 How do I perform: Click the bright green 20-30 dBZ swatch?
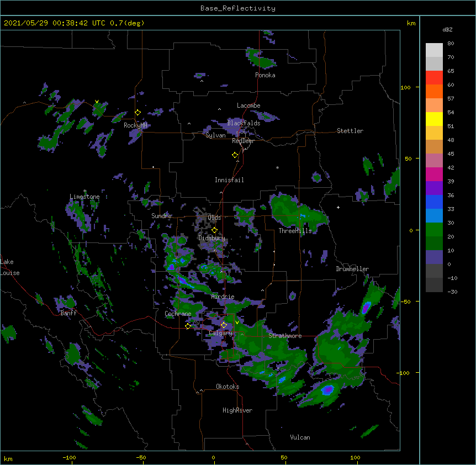434,230
